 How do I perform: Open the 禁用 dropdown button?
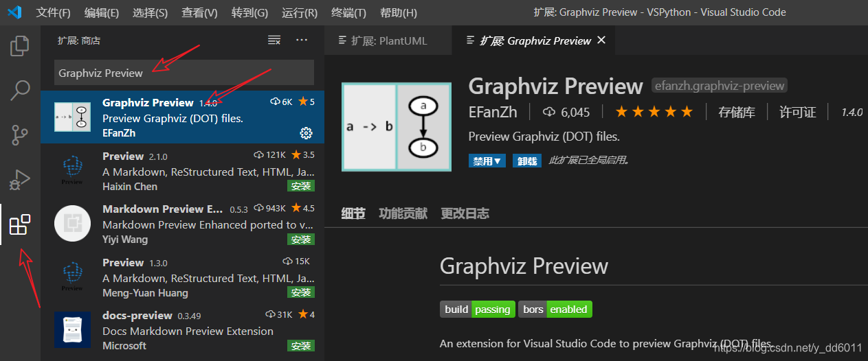(487, 161)
